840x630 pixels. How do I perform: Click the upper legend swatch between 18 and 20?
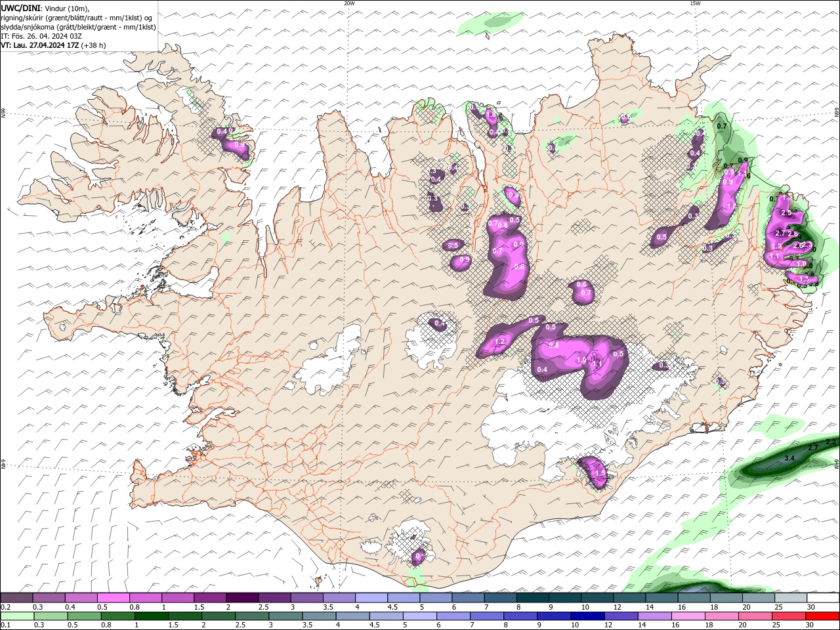(726, 598)
